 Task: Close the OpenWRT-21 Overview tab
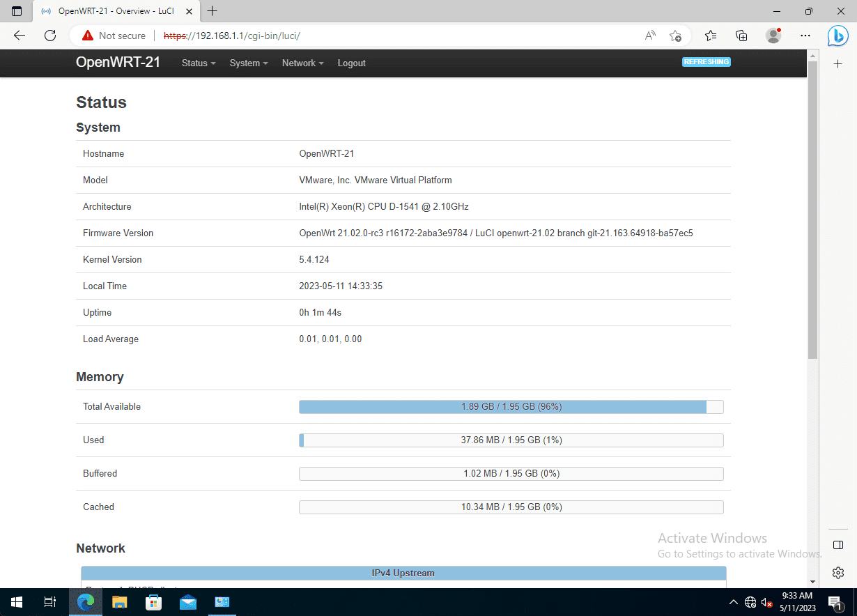coord(189,11)
